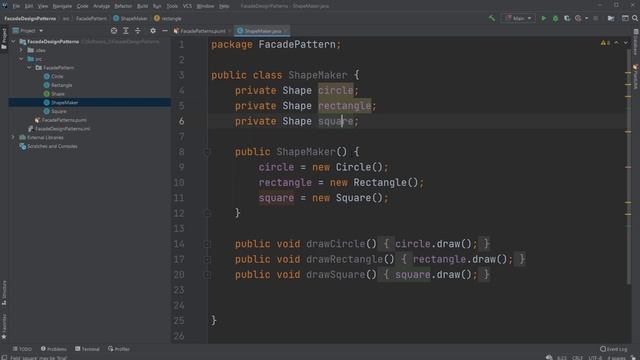Click rectangle breadcrumb in navigation bar
640x360 pixels.
tap(168, 18)
